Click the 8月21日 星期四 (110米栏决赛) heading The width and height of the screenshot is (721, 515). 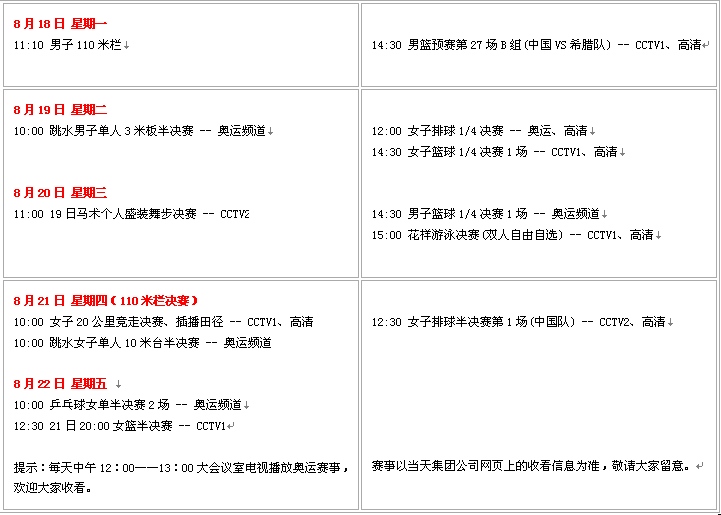[106, 300]
